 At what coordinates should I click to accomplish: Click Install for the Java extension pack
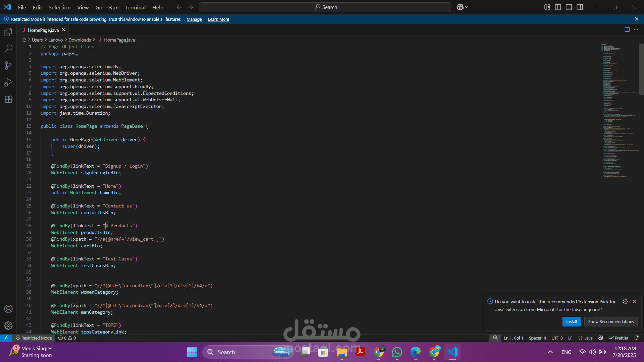571,321
